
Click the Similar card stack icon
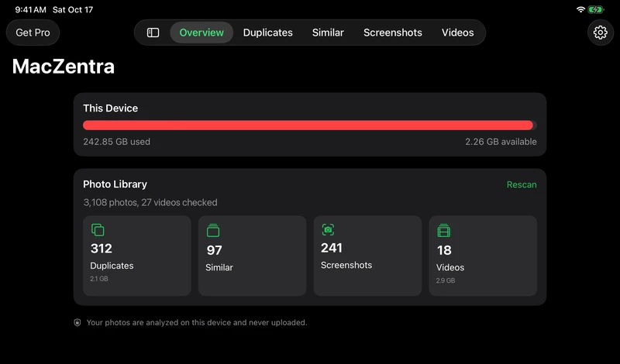[x=213, y=231]
